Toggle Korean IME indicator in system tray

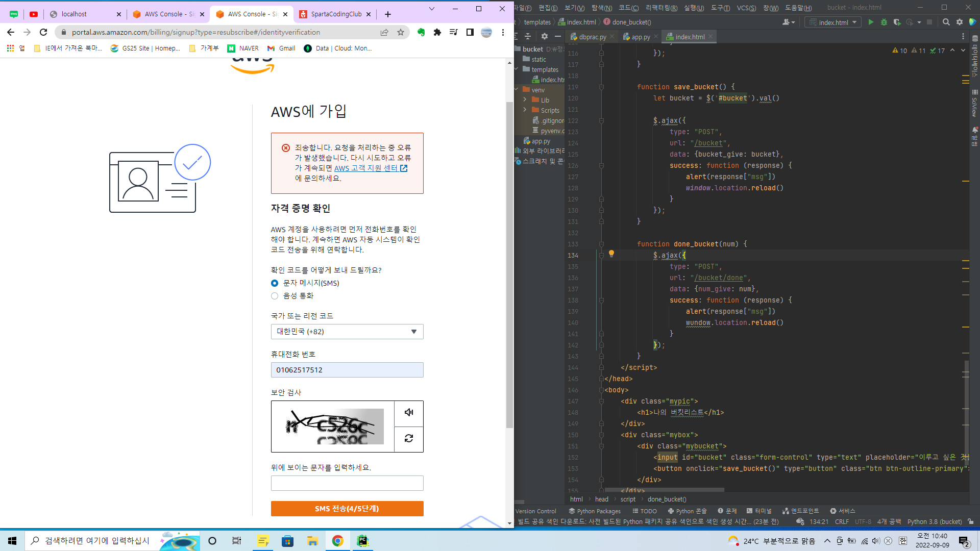(903, 541)
